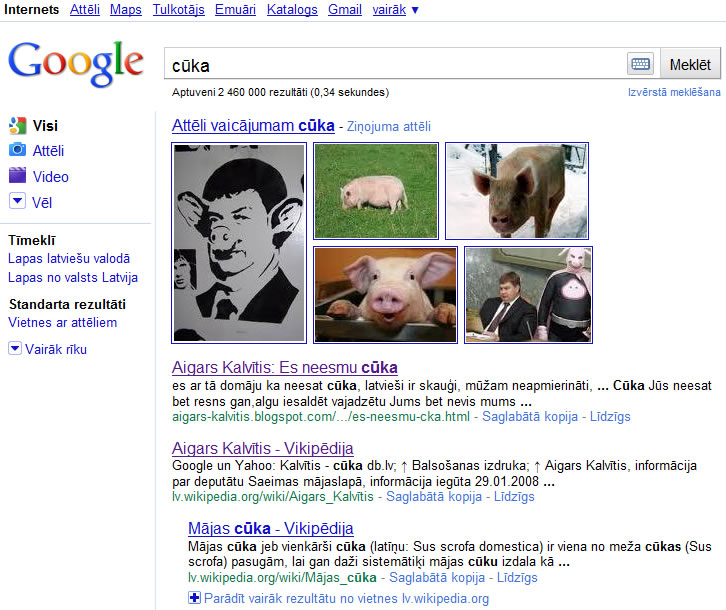Image resolution: width=726 pixels, height=610 pixels.
Task: Click the Visi search icon
Action: (x=17, y=126)
